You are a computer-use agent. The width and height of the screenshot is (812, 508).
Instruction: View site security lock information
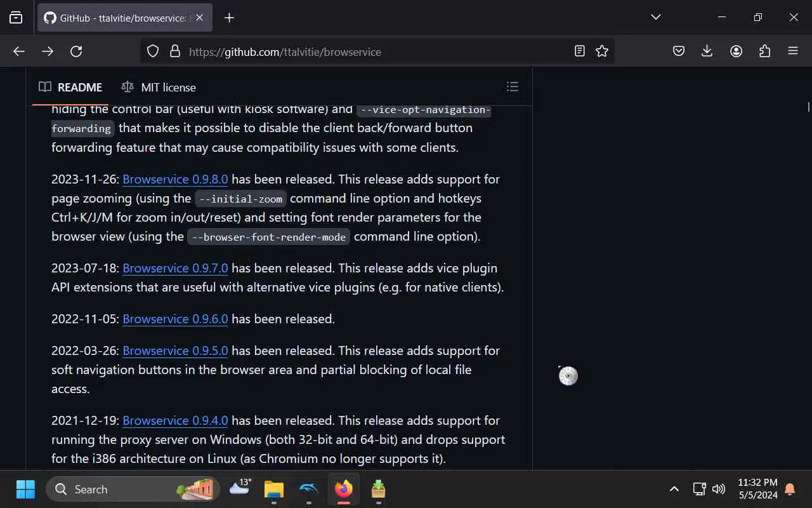pyautogui.click(x=175, y=51)
